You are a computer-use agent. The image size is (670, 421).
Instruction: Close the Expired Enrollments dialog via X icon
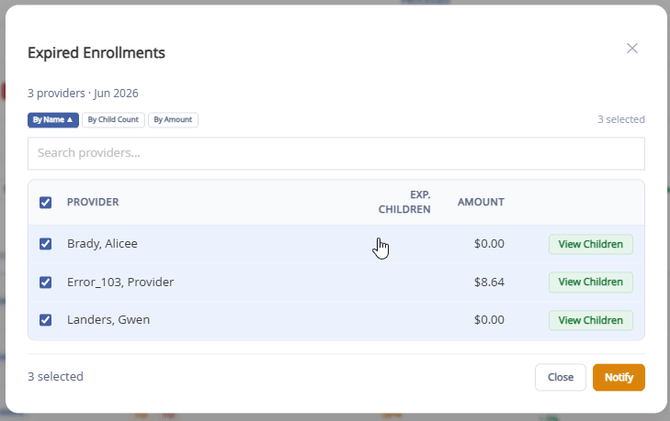(632, 48)
